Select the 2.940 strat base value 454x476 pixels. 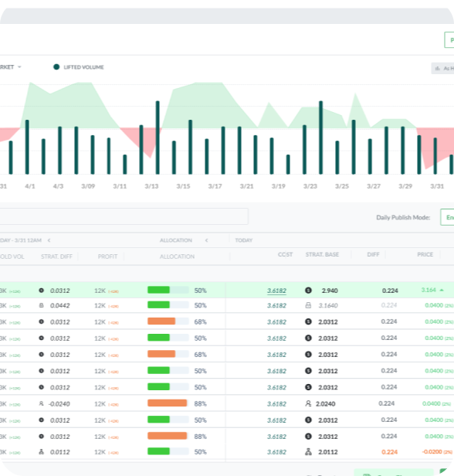pos(330,291)
